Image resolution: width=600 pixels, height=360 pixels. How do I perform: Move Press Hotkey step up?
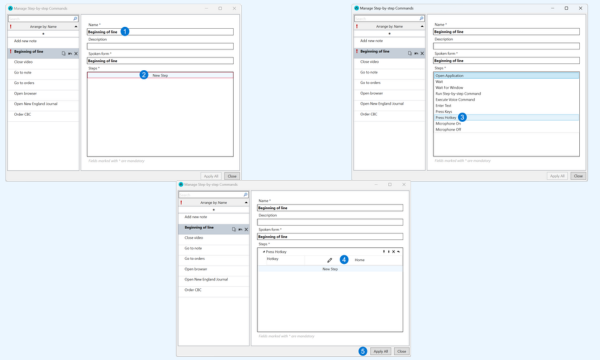click(384, 252)
